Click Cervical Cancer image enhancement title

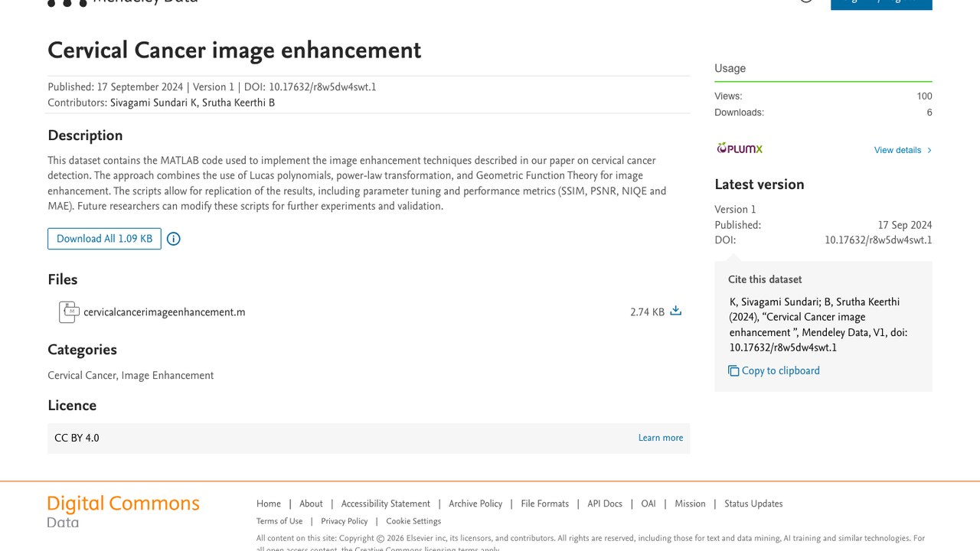coord(234,51)
